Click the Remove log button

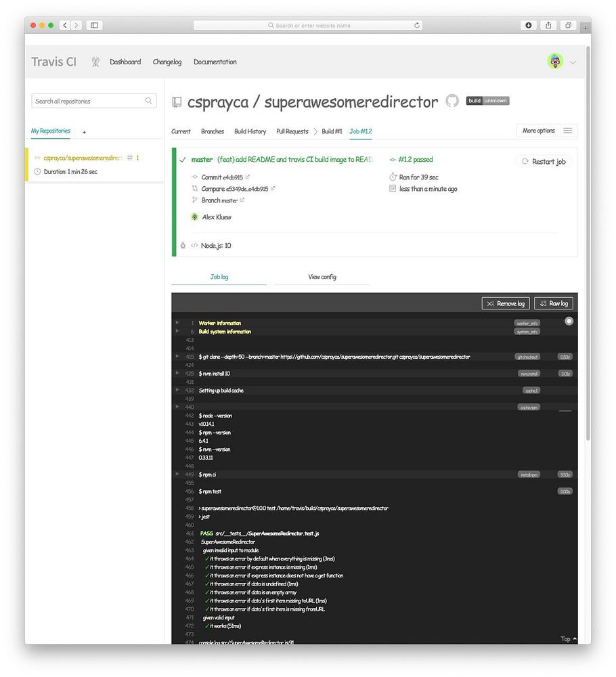506,303
